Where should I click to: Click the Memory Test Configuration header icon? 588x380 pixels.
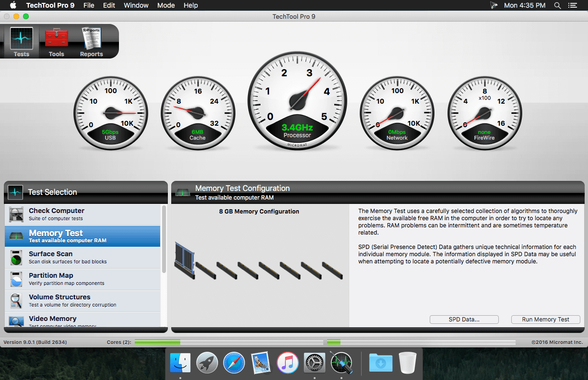tap(183, 192)
